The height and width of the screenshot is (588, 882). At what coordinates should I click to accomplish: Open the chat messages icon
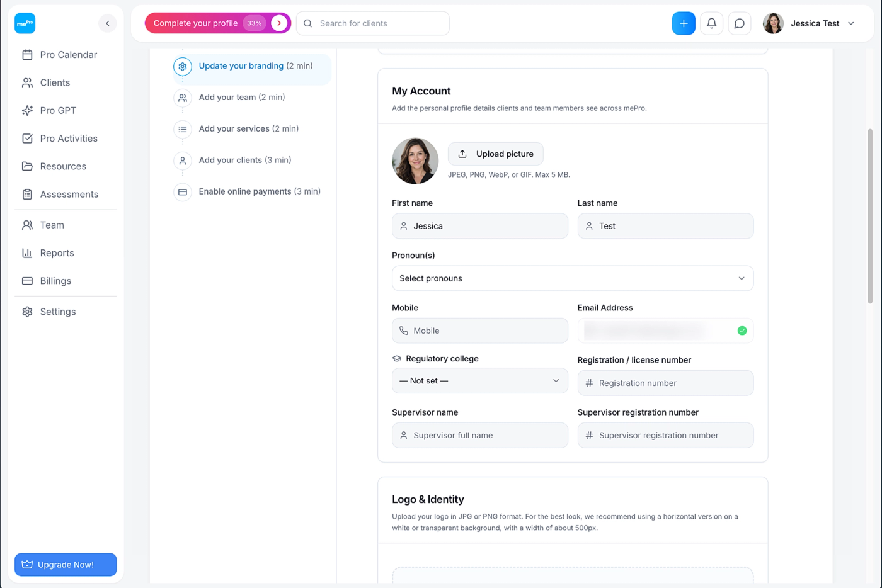point(740,23)
